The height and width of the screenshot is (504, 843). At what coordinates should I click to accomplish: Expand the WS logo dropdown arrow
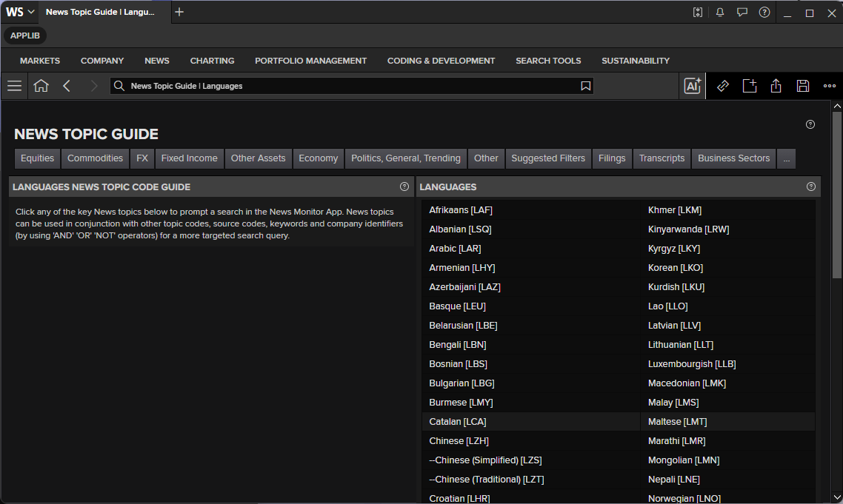pyautogui.click(x=31, y=12)
